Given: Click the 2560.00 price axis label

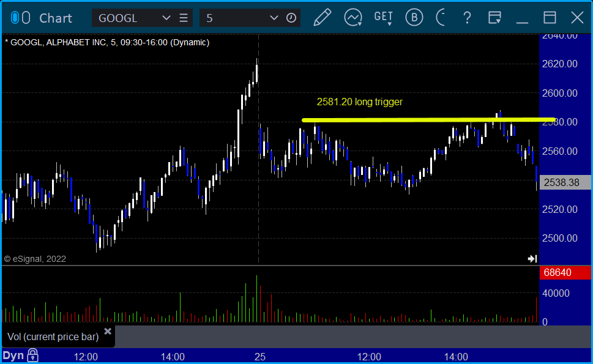Looking at the screenshot, I should coord(560,152).
